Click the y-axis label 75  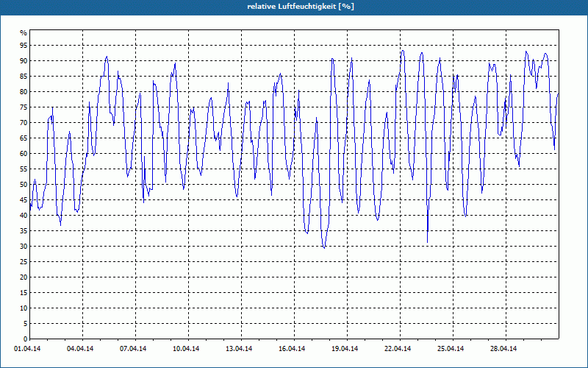24,107
